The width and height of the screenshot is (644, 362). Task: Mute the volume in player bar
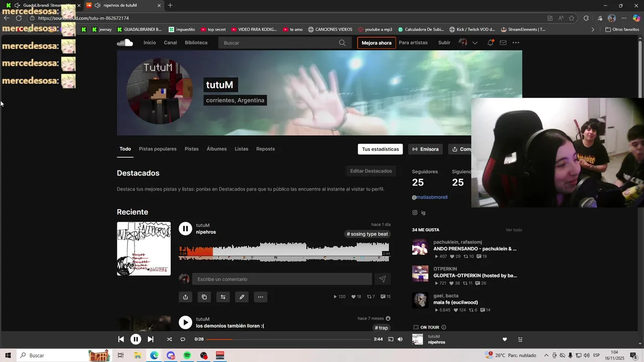tap(400, 339)
